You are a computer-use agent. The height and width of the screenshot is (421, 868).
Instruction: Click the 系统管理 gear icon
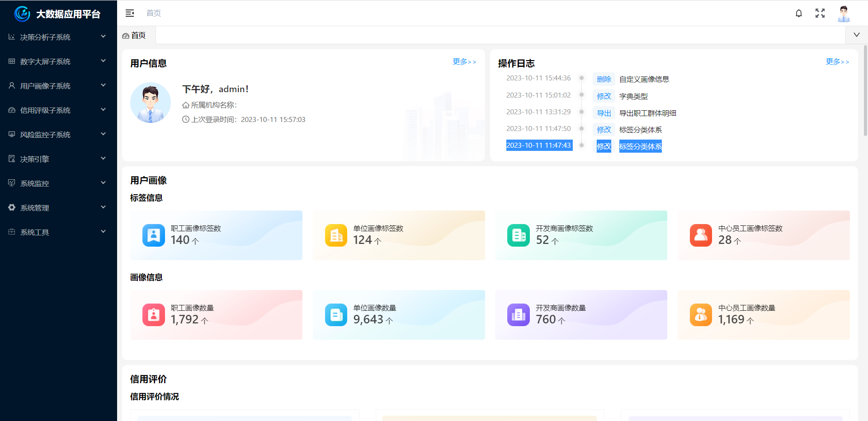click(12, 207)
